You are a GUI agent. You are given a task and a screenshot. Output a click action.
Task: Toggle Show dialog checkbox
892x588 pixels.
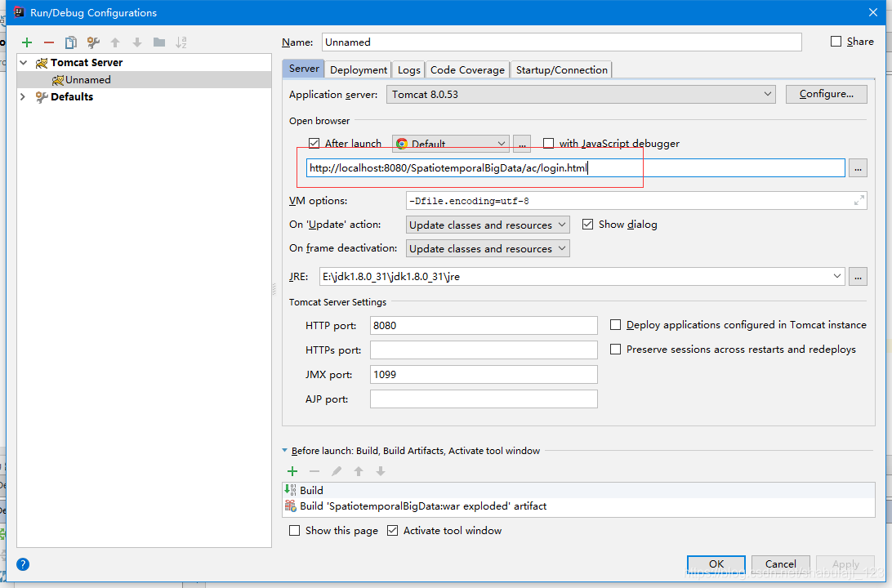(587, 224)
